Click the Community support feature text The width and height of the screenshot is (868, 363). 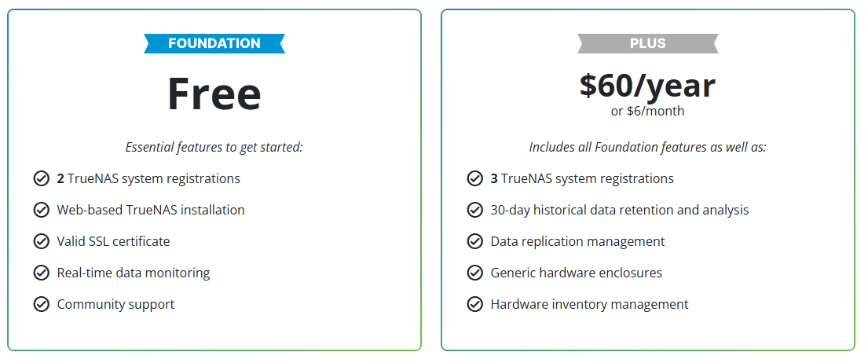(x=115, y=304)
